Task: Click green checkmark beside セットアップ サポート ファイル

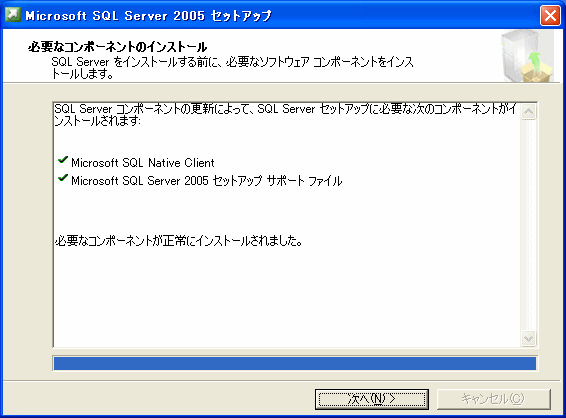Action: pos(63,178)
